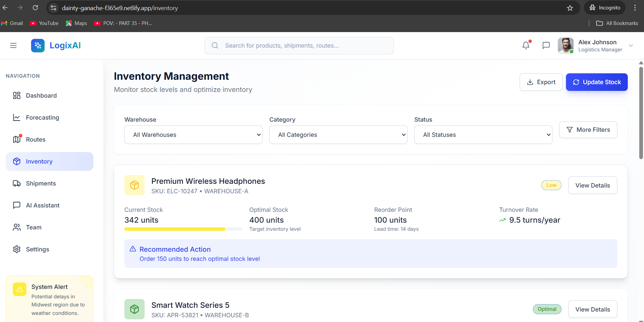Click the 400 units value
The width and height of the screenshot is (644, 322).
click(x=267, y=220)
